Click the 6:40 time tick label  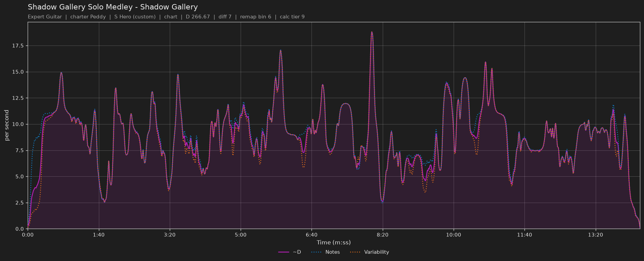coord(312,235)
